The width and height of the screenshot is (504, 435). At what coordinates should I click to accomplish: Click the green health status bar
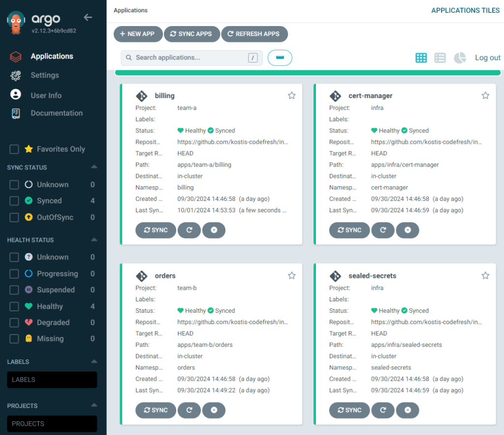[308, 73]
